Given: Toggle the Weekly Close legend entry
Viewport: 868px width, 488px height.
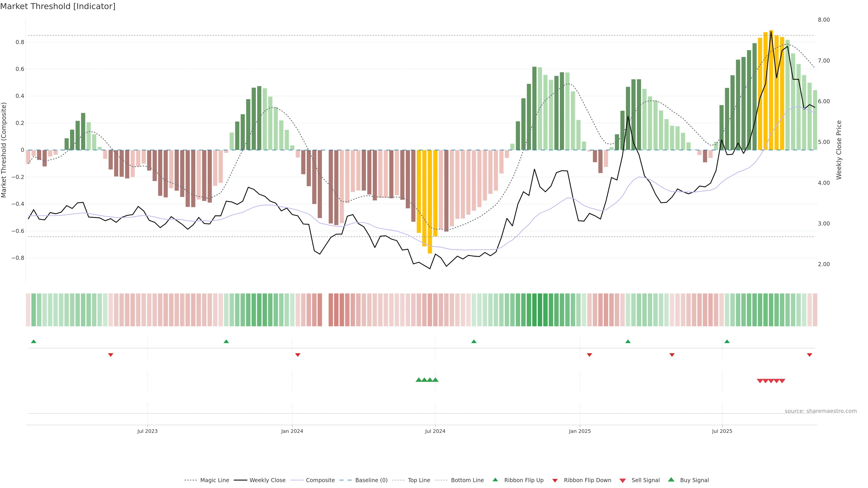Looking at the screenshot, I should [267, 480].
